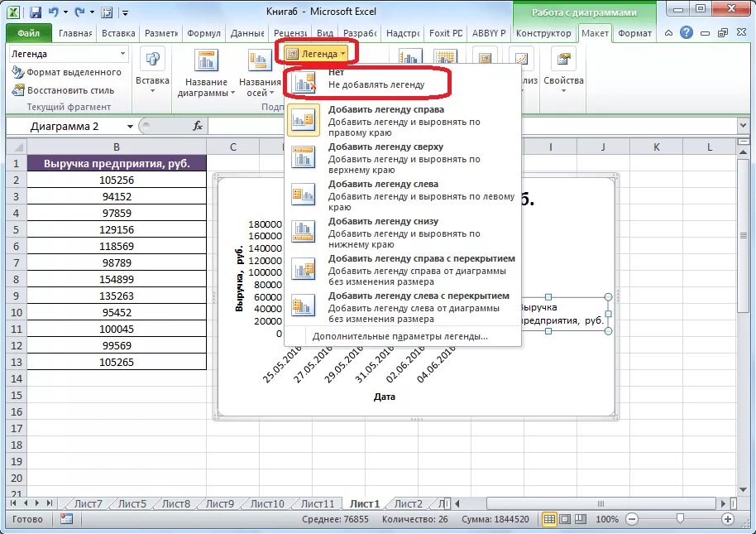Image resolution: width=756 pixels, height=534 pixels.
Task: Click Восстановить стиль reset style button
Action: tap(63, 90)
